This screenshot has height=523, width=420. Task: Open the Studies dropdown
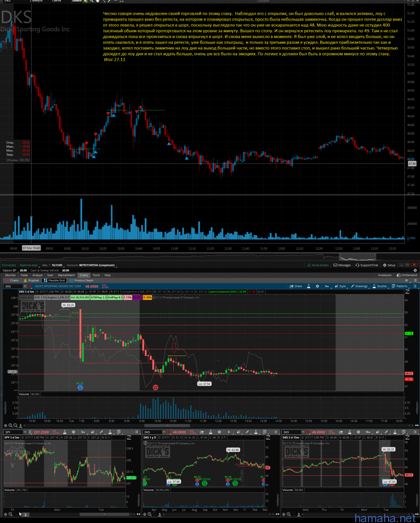point(380,286)
